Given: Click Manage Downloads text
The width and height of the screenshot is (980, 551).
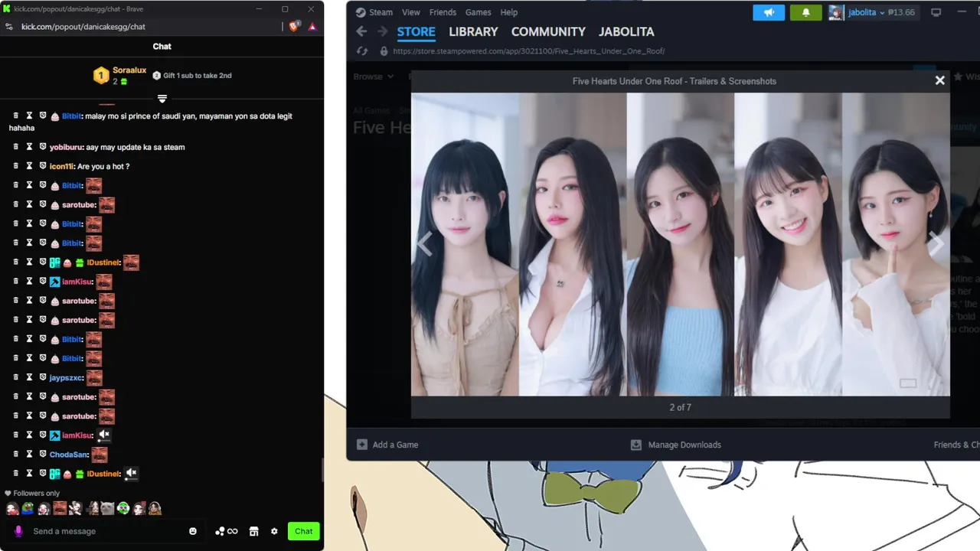Looking at the screenshot, I should click(684, 445).
